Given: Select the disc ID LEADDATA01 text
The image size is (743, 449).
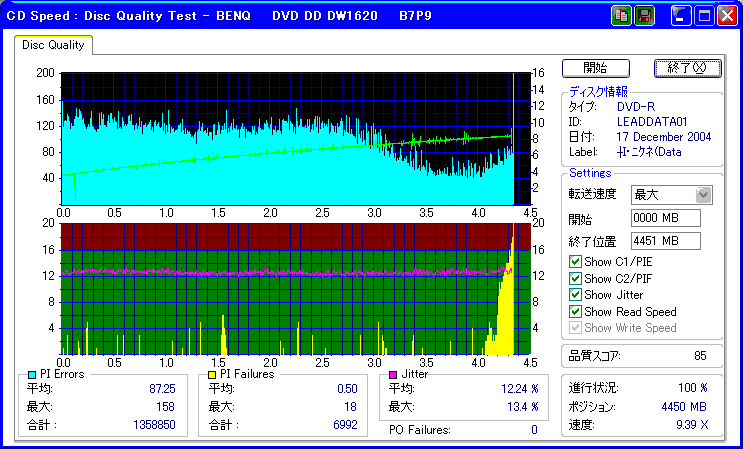Looking at the screenshot, I should click(652, 122).
